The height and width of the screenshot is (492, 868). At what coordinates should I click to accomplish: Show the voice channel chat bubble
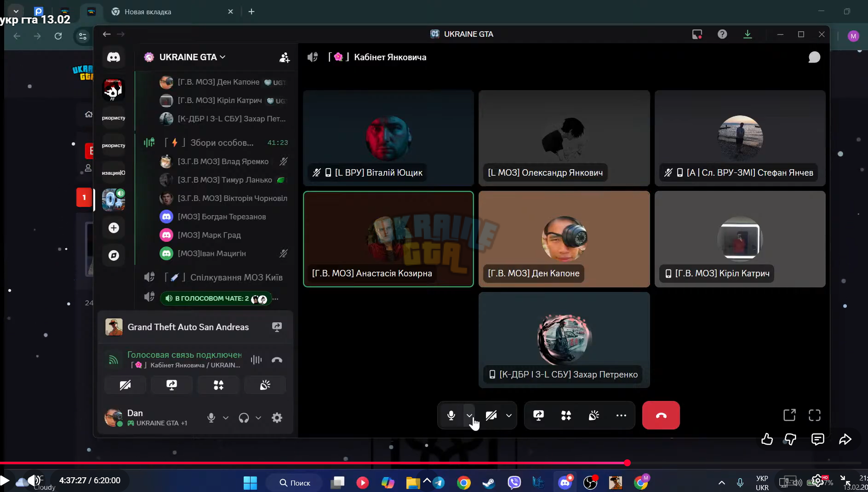click(x=814, y=57)
